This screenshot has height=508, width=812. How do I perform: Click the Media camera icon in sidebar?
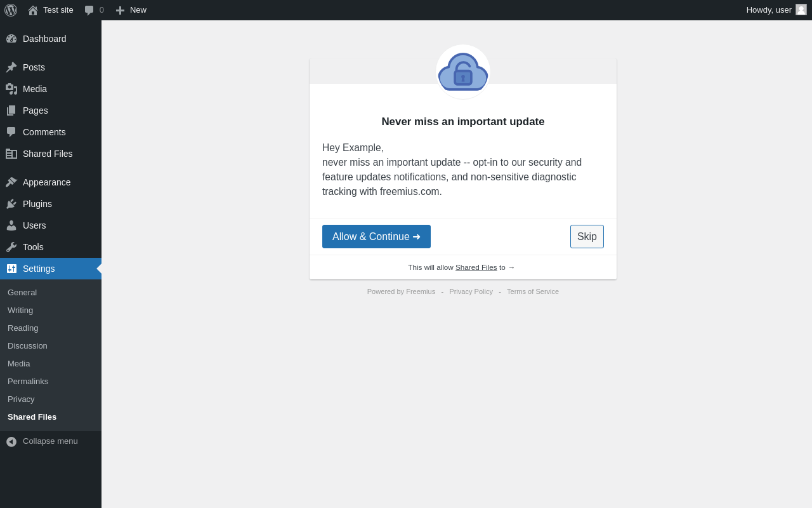pyautogui.click(x=11, y=89)
